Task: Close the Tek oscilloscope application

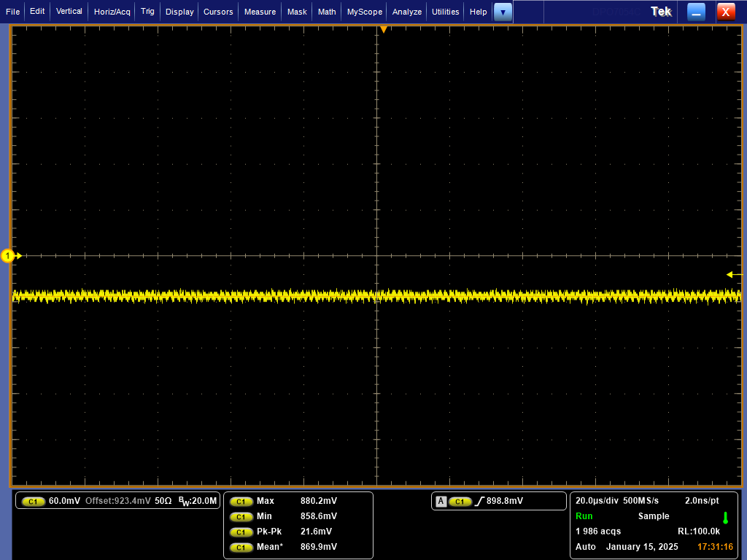Action: point(726,12)
